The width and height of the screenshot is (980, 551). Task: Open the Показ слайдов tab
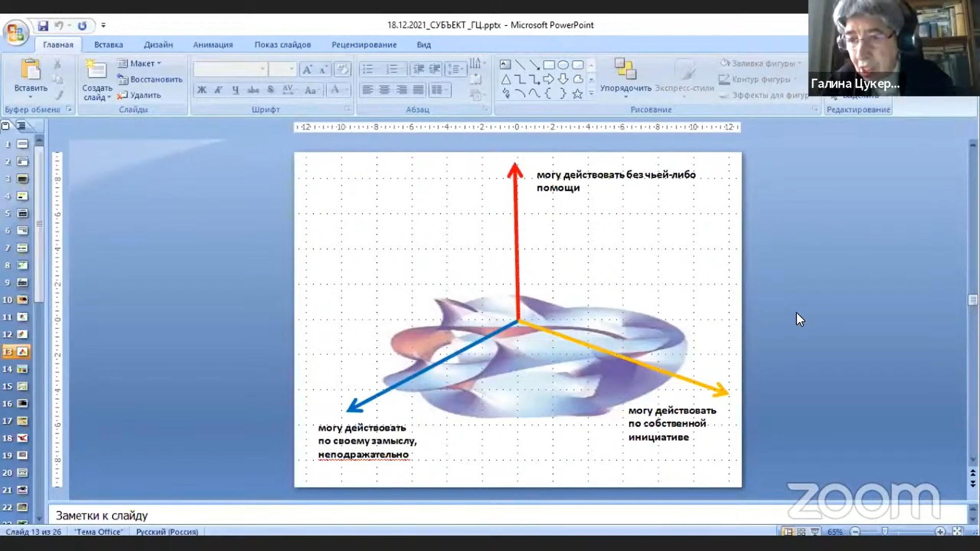(x=282, y=45)
